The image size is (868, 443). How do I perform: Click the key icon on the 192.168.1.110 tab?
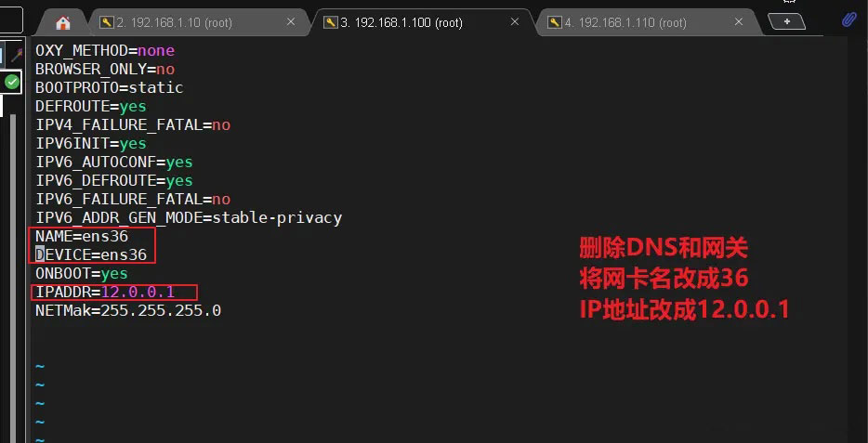click(x=555, y=22)
